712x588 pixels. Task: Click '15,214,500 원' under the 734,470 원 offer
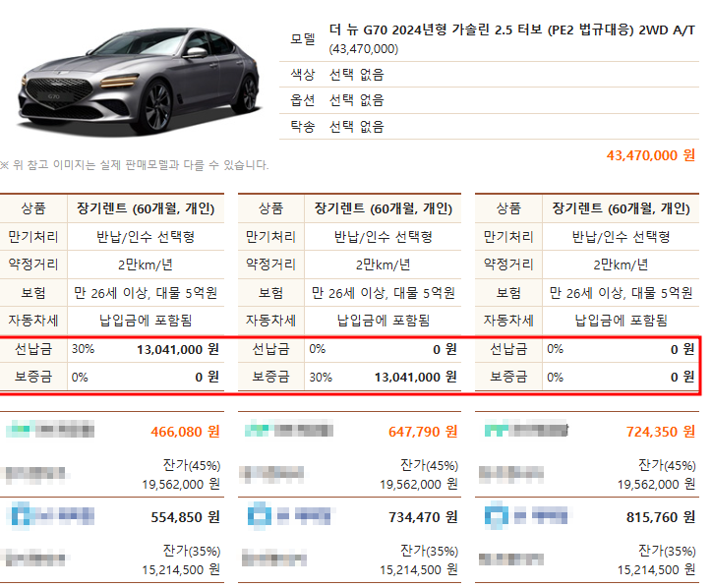(419, 570)
